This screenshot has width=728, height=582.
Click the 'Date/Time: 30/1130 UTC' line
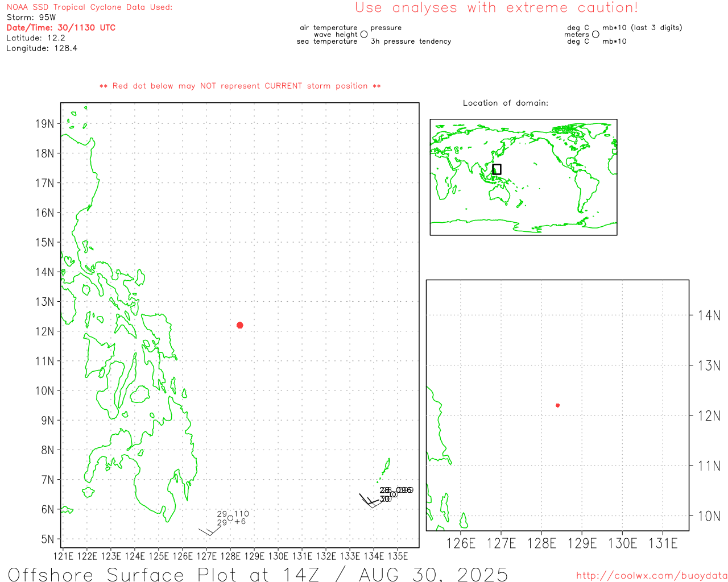(61, 28)
